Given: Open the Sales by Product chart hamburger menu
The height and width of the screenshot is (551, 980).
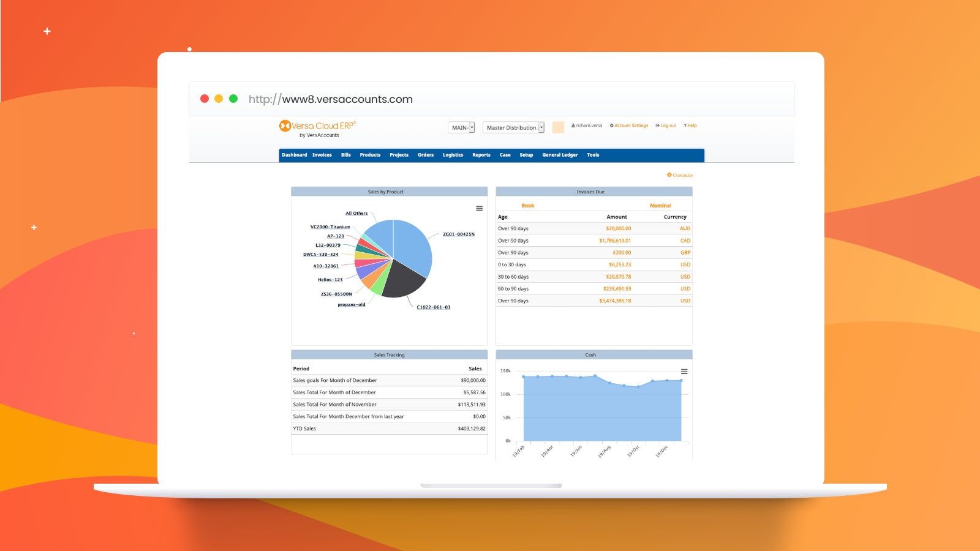Looking at the screenshot, I should click(x=478, y=208).
